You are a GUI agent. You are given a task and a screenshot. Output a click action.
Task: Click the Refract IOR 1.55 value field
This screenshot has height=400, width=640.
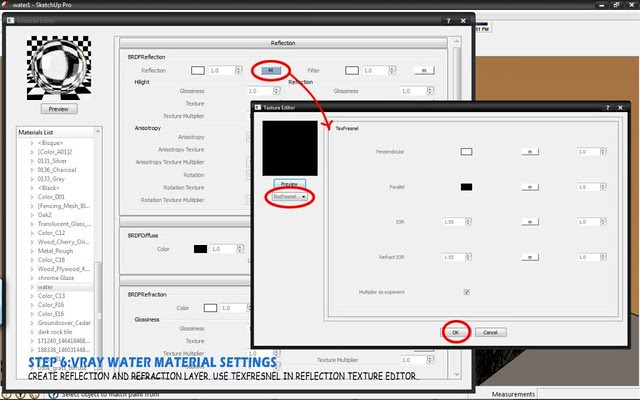click(x=453, y=257)
